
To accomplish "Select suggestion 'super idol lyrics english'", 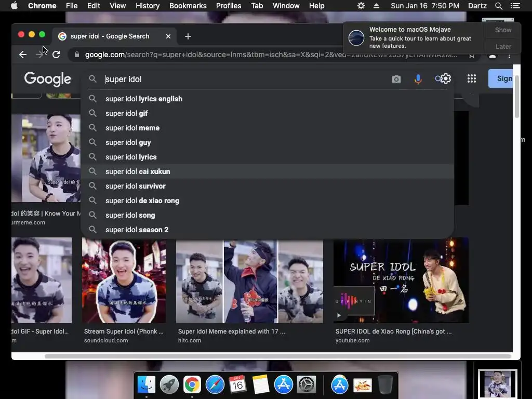I will coord(268,99).
